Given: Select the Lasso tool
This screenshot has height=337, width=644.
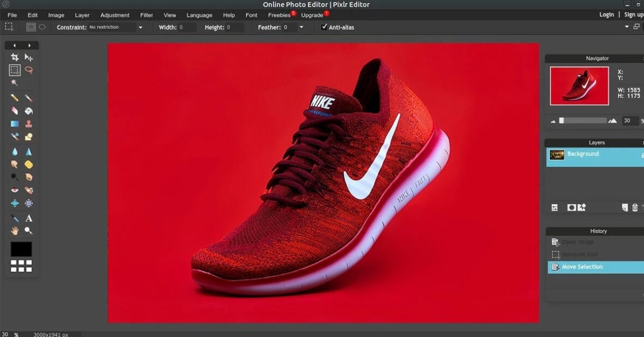Looking at the screenshot, I should pos(28,70).
